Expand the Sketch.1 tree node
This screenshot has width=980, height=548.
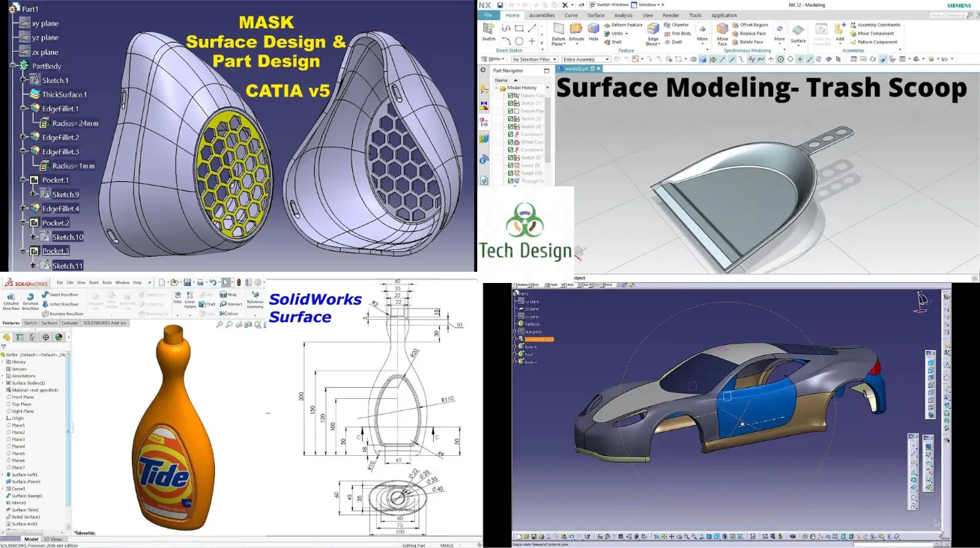24,80
